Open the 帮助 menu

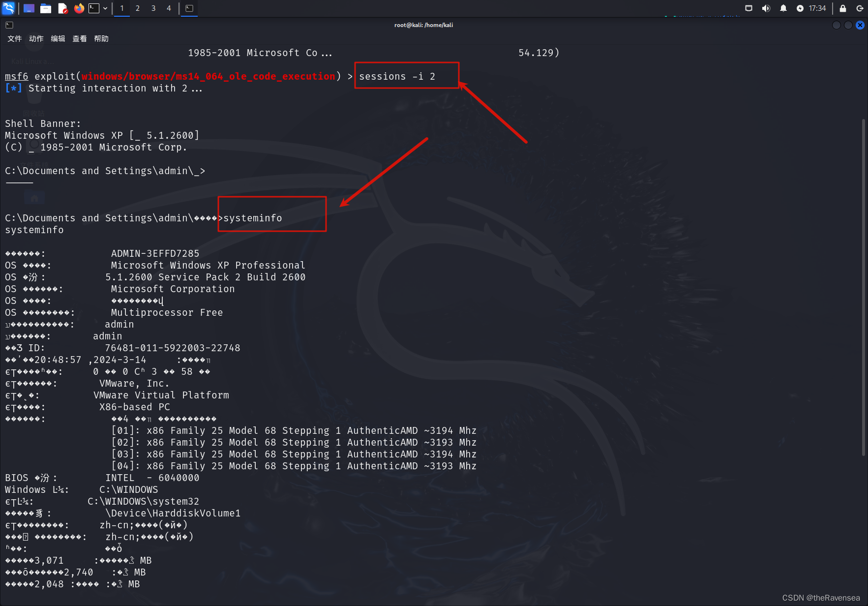pos(101,39)
